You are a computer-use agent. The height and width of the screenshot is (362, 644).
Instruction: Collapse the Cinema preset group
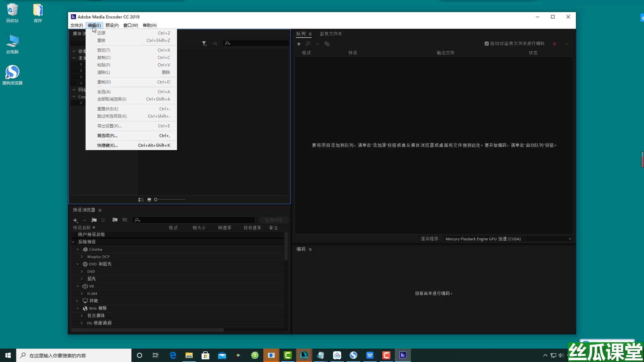77,249
